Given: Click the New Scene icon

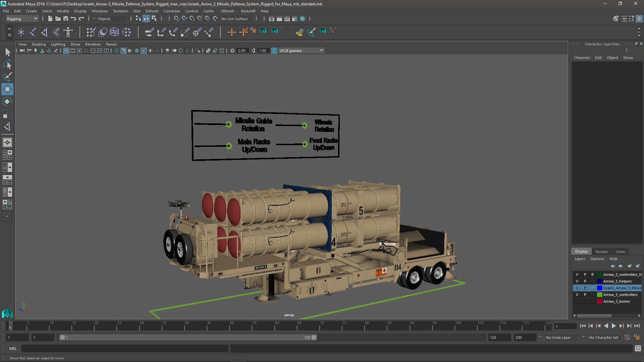Looking at the screenshot, I should 50,19.
